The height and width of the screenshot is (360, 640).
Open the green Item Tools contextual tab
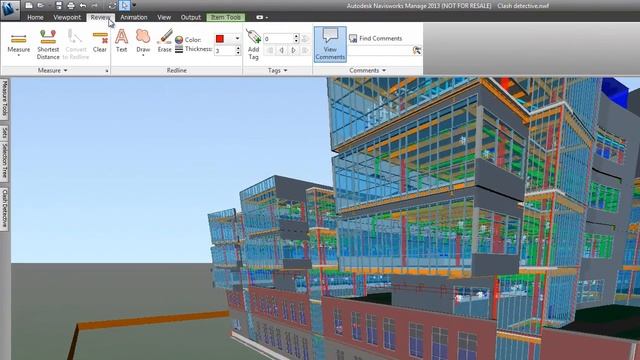click(x=226, y=18)
